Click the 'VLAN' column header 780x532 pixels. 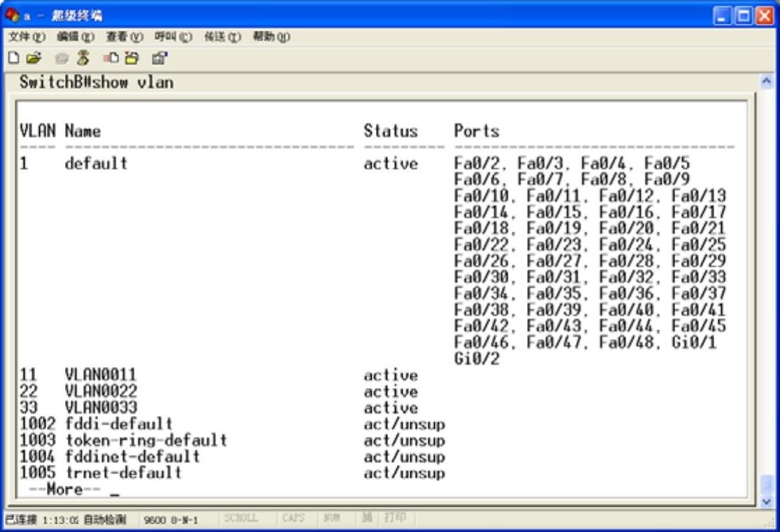(38, 131)
